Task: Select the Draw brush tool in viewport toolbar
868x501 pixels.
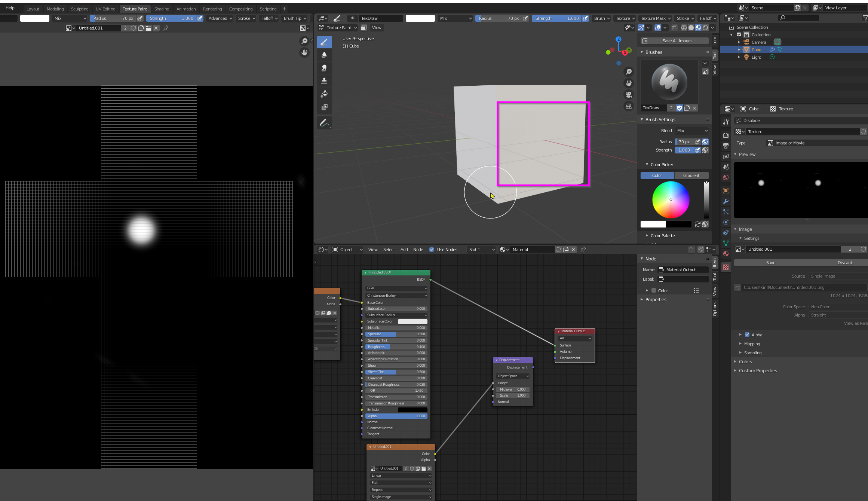Action: coord(324,42)
